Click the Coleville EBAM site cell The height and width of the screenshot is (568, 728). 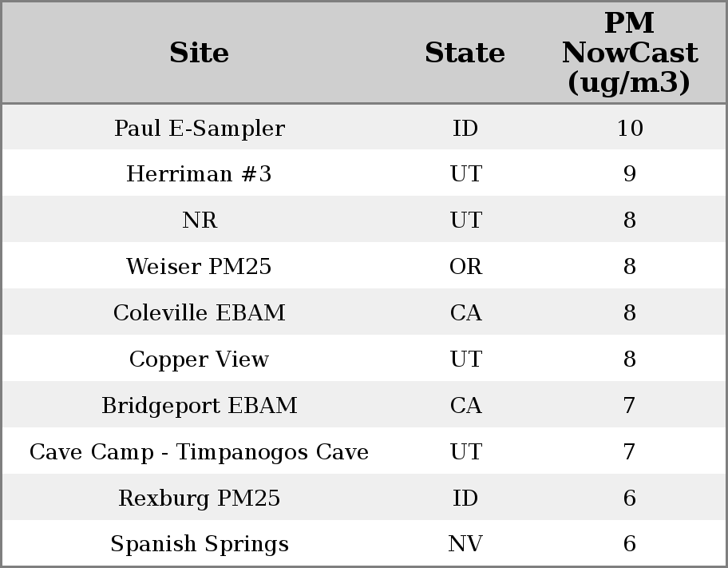pos(199,312)
